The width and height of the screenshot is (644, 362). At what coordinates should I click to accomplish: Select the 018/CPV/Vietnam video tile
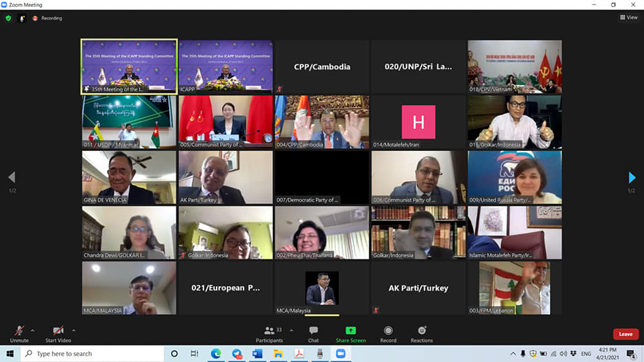click(515, 66)
